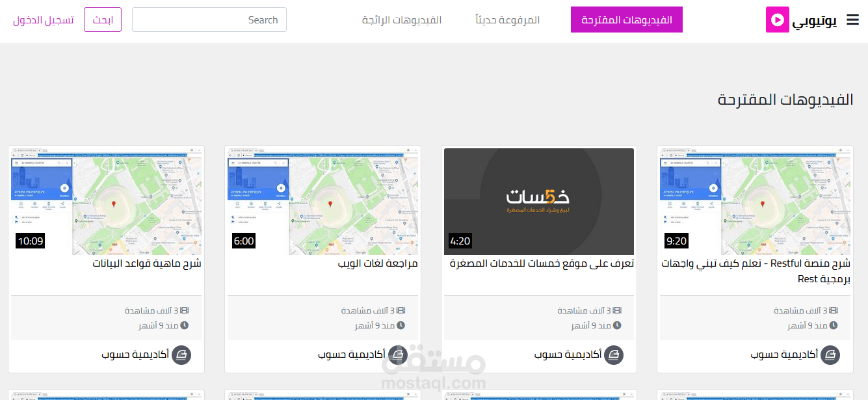
Task: Open thumbnail of قواعد البيانات video
Action: click(106, 202)
